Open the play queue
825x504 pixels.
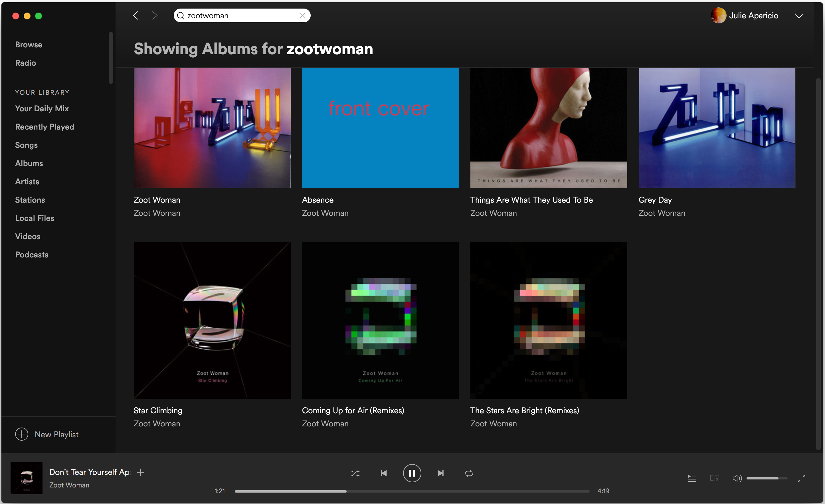(692, 479)
